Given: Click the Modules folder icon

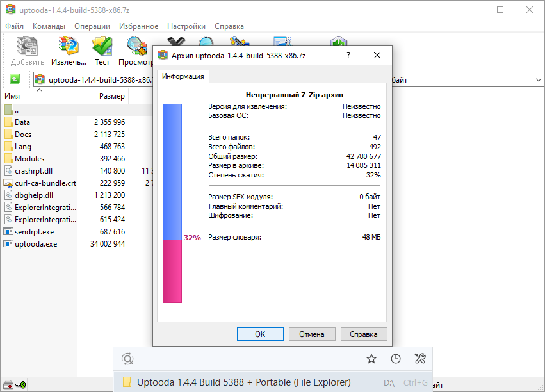Looking at the screenshot, I should pyautogui.click(x=9, y=158).
